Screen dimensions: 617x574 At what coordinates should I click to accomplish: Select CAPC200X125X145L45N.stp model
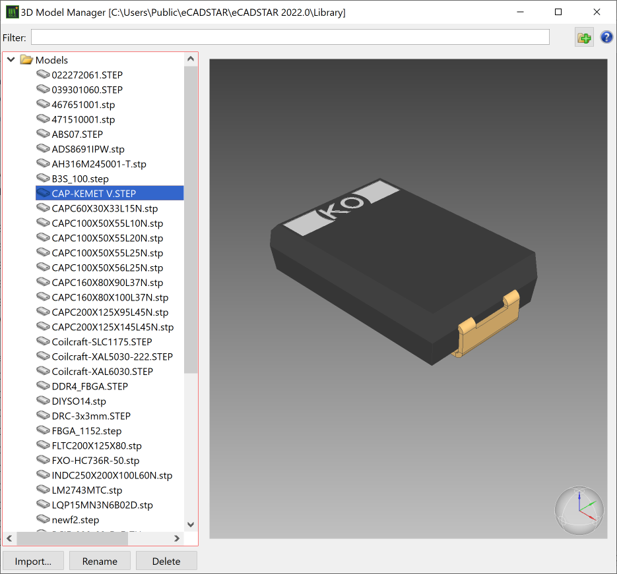pyautogui.click(x=113, y=327)
